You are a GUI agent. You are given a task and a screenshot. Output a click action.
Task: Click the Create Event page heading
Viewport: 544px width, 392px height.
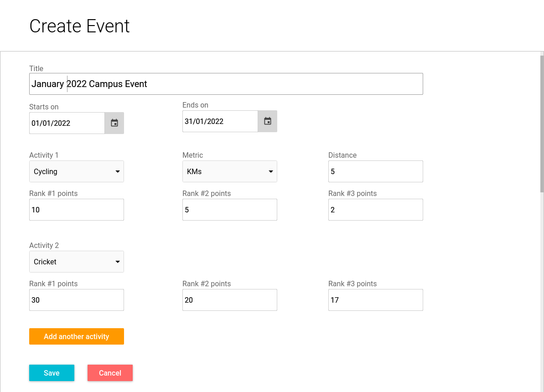pos(79,26)
